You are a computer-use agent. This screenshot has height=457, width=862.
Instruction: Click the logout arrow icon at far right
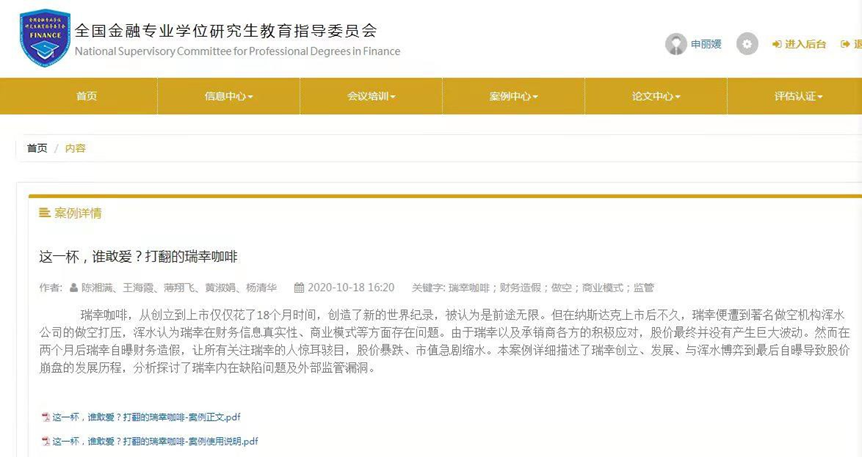pos(845,44)
